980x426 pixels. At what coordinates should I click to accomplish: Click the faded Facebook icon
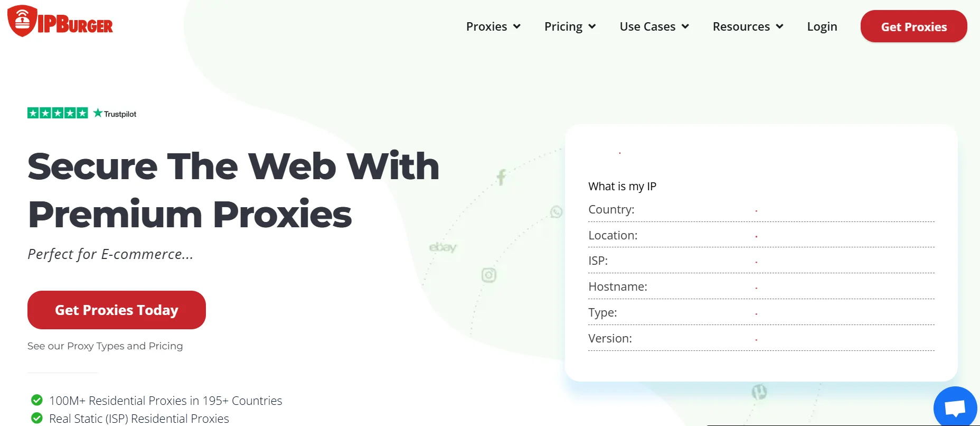(x=501, y=177)
